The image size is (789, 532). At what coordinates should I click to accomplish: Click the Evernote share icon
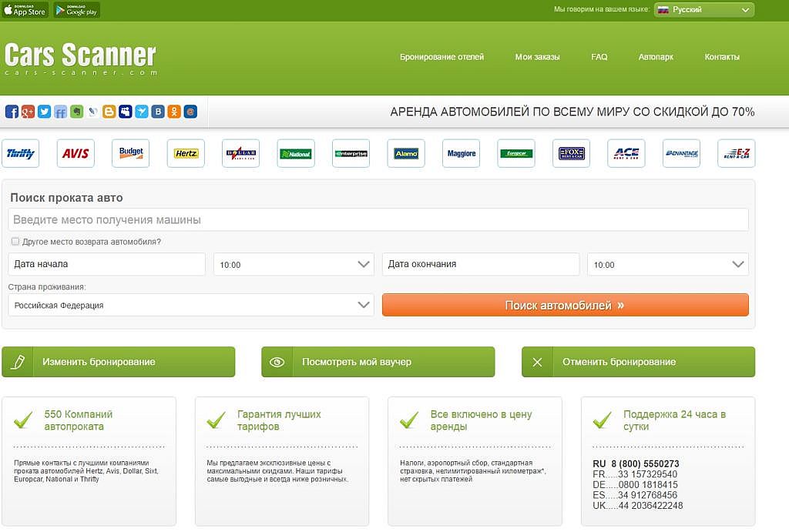(x=76, y=112)
